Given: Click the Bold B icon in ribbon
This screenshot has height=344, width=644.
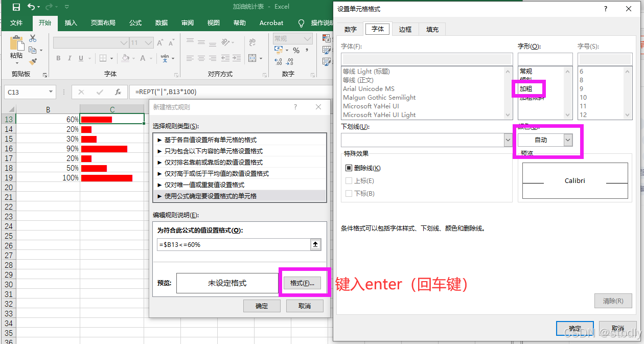Looking at the screenshot, I should click(x=58, y=58).
